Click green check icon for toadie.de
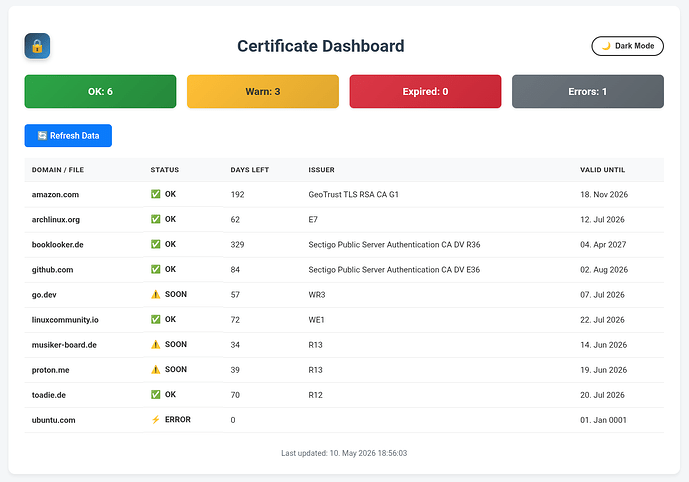 tap(156, 394)
